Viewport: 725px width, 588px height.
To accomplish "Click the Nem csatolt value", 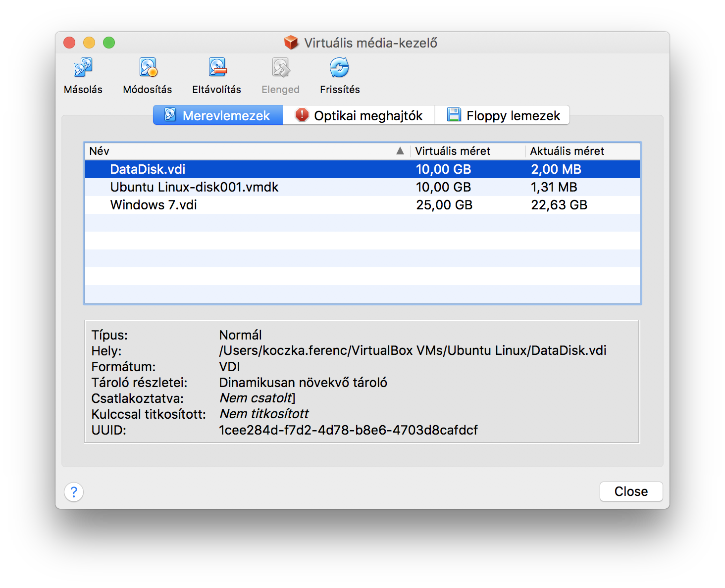I will tap(257, 398).
